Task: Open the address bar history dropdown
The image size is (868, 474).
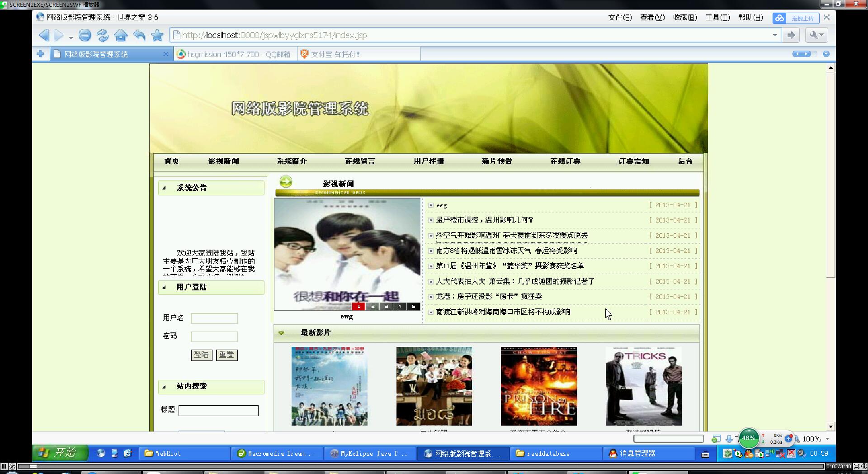Action: (x=775, y=35)
